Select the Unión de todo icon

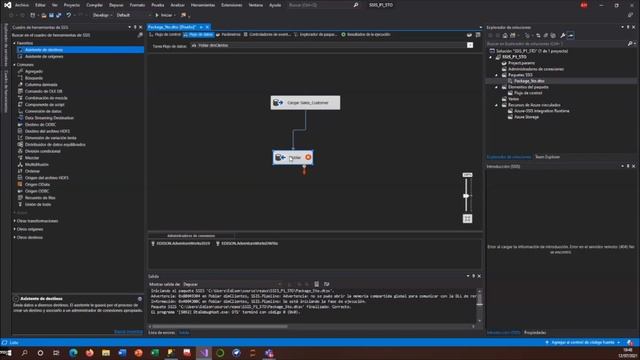(20, 204)
